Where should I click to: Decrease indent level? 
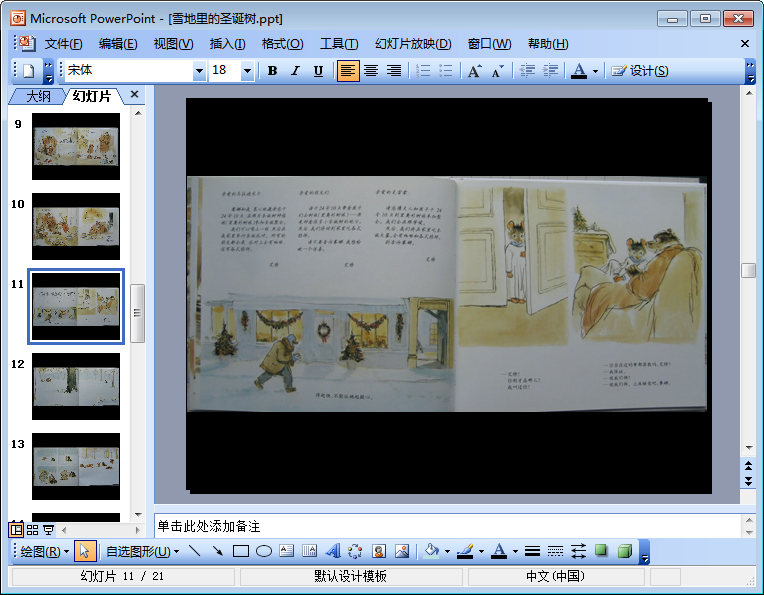[527, 71]
